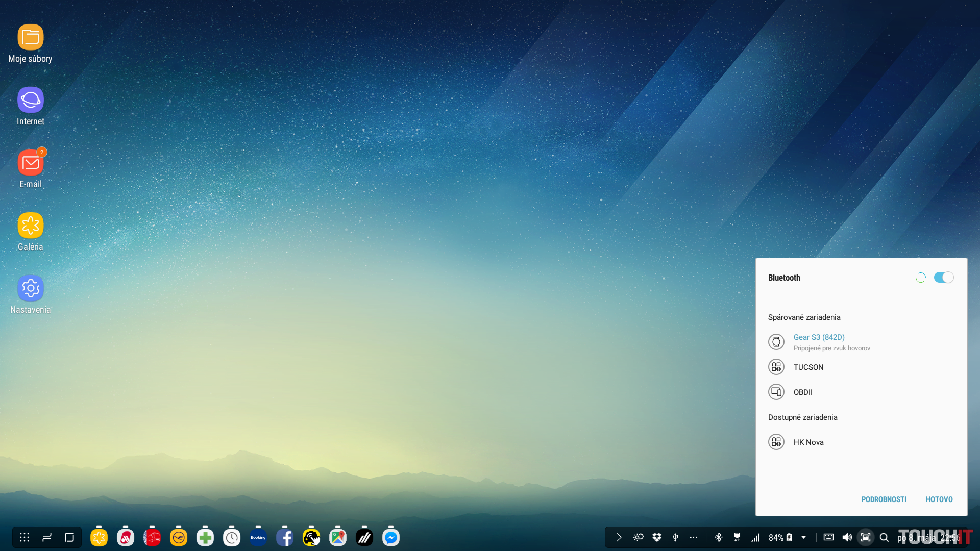Expand the notification tray chevron
Viewport: 980px width, 551px height.
coord(619,537)
